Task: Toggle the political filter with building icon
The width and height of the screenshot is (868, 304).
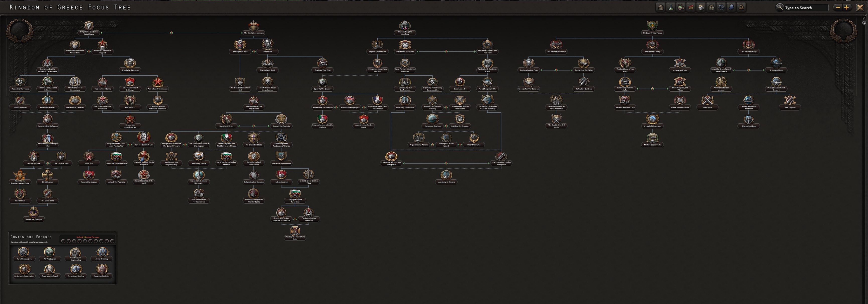Action: coord(660,7)
